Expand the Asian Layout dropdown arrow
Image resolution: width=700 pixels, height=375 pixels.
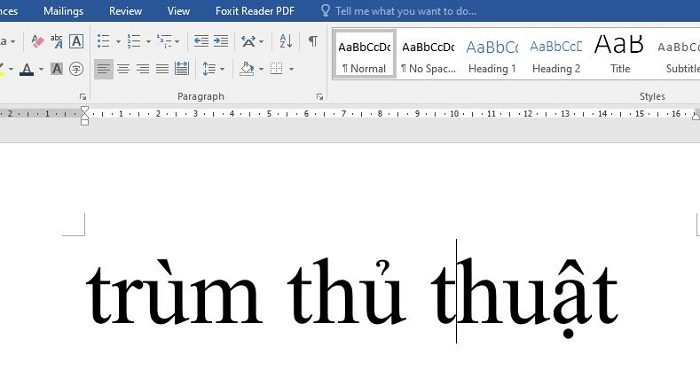click(x=261, y=42)
